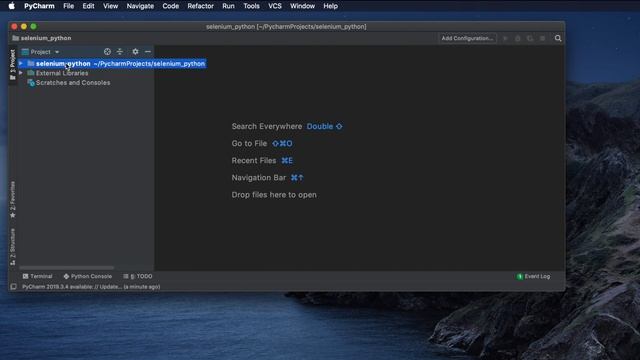Click the Apple menu icon
The height and width of the screenshot is (360, 640).
point(11,6)
